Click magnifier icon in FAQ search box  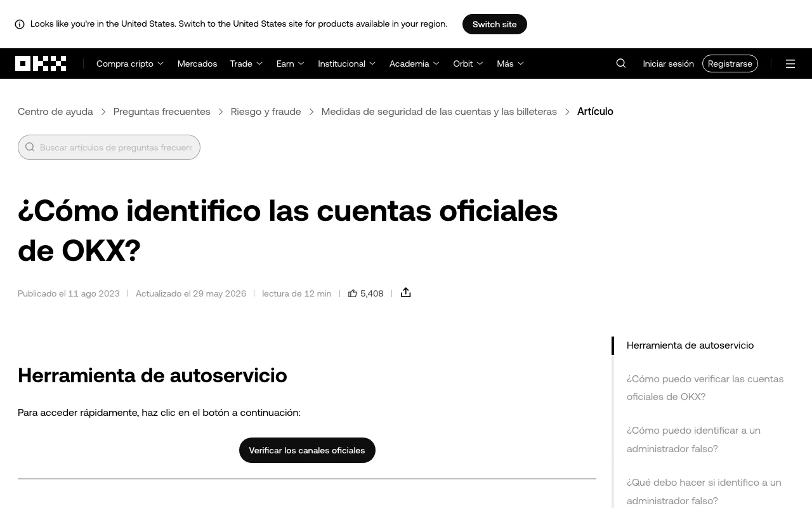[30, 147]
